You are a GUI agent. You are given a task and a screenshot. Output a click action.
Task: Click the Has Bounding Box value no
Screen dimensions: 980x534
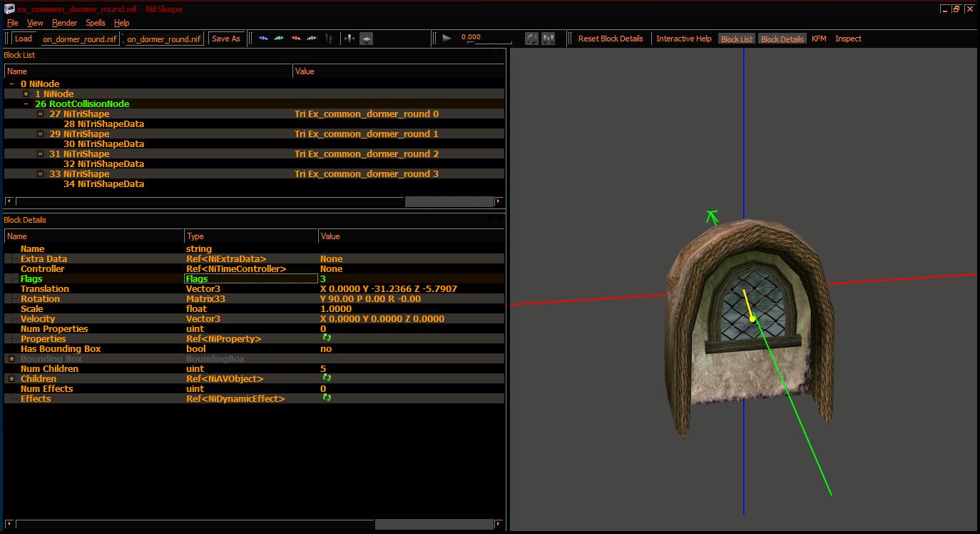coord(325,349)
